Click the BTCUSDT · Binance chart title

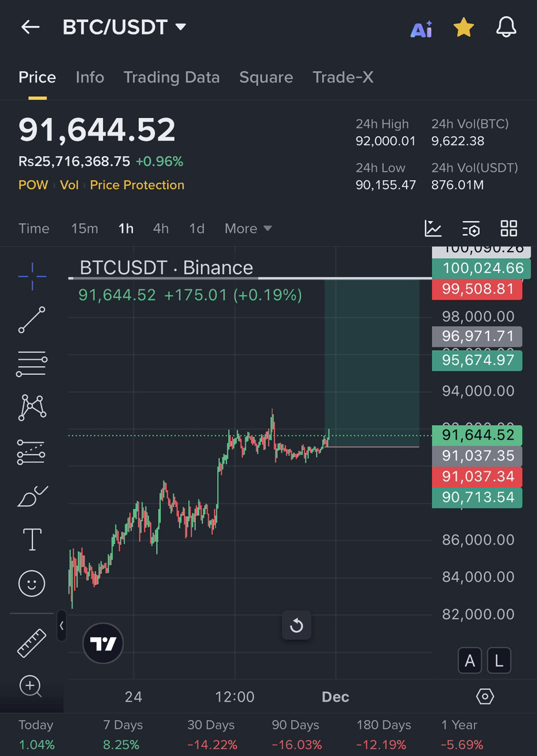point(166,268)
